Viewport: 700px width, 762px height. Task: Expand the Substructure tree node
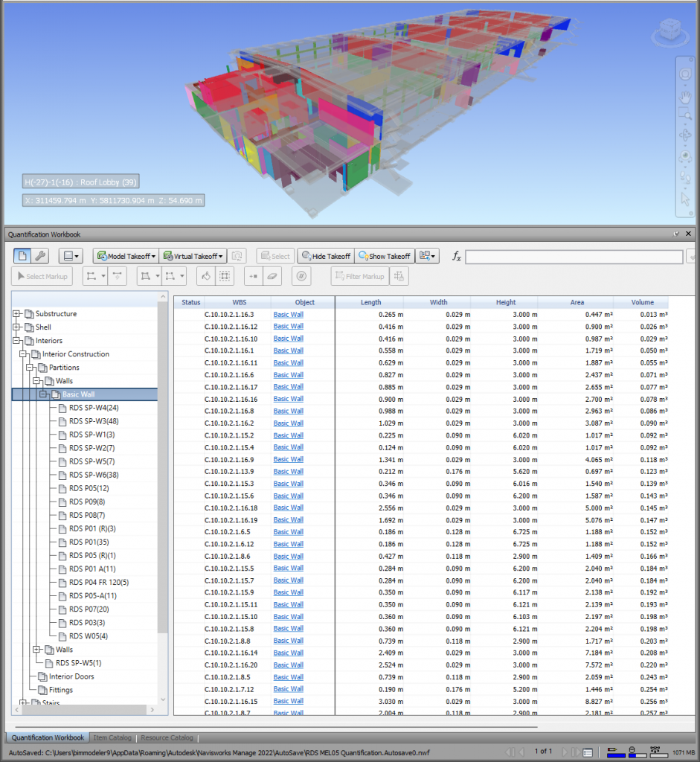click(x=16, y=313)
